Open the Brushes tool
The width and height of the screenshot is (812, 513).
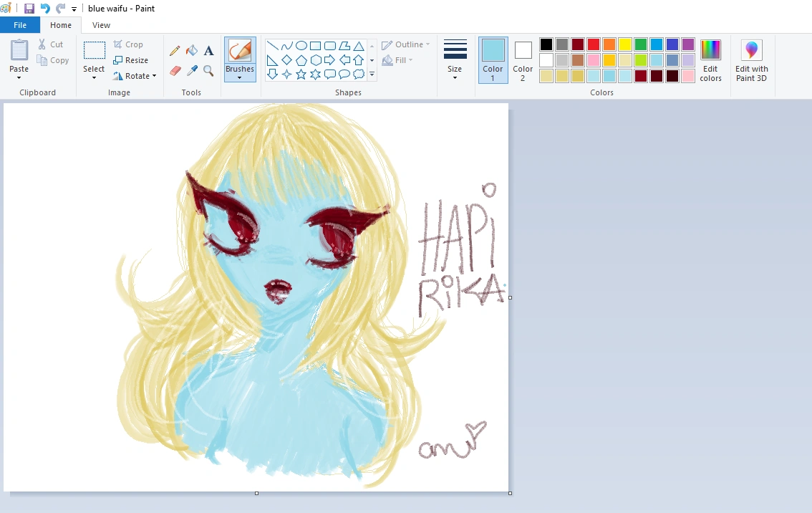(x=240, y=60)
